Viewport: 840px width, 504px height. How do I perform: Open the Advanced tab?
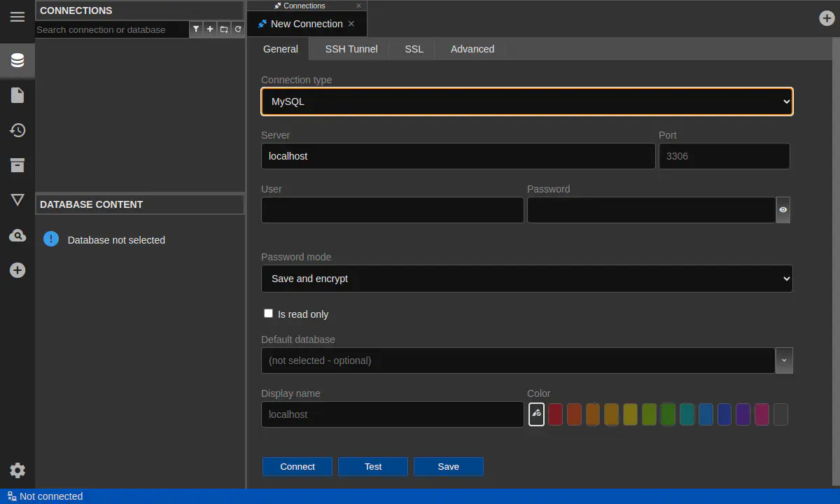click(472, 49)
